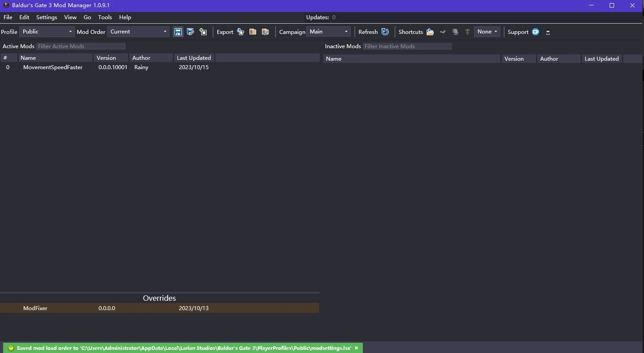The width and height of the screenshot is (644, 353).
Task: Open the Mod Order dropdown showing Current
Action: [138, 32]
